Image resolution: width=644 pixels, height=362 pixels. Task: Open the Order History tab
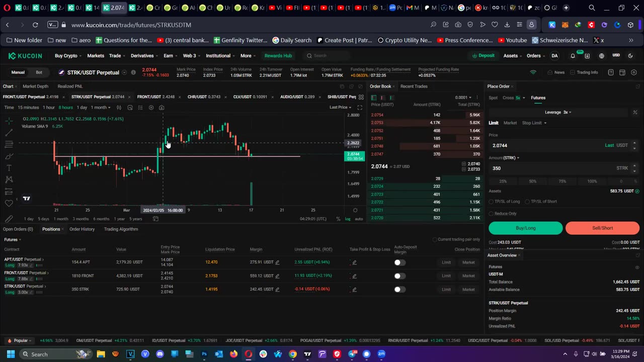tap(82, 229)
